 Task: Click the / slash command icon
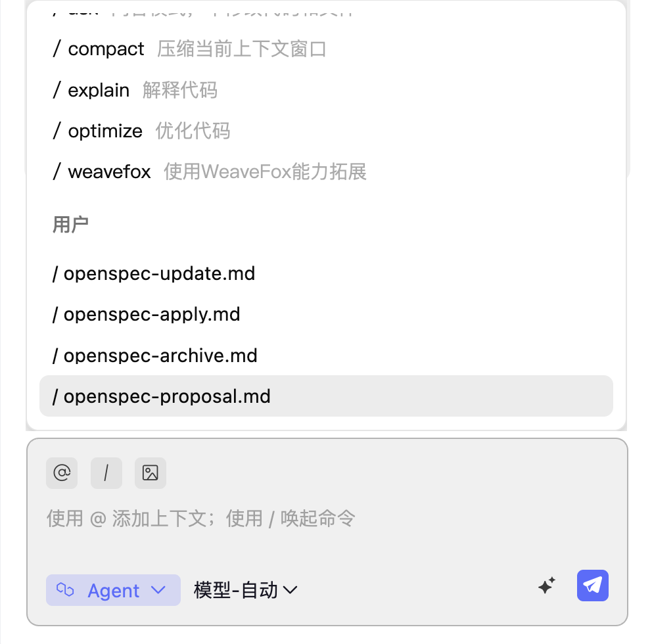pyautogui.click(x=106, y=473)
